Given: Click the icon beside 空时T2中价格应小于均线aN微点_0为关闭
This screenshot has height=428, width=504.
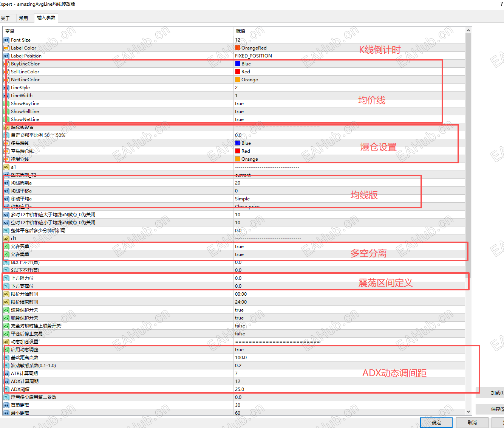Looking at the screenshot, I should pos(6,223).
